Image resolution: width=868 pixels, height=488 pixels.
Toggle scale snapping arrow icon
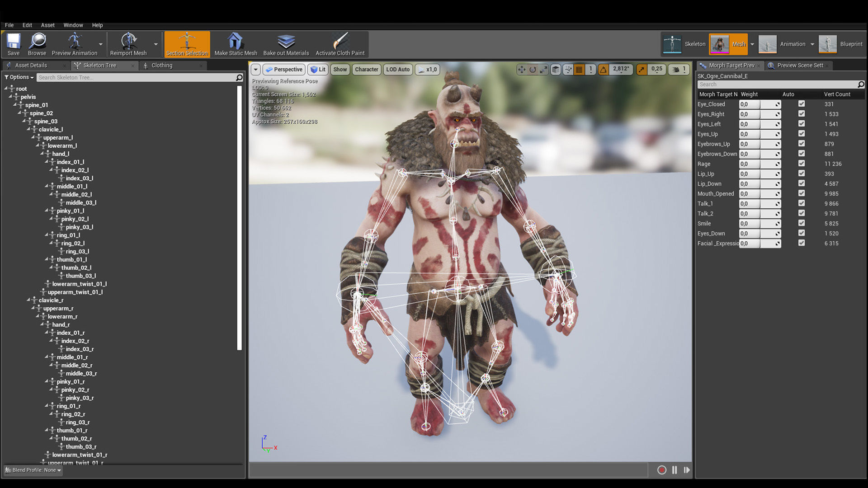pyautogui.click(x=642, y=69)
